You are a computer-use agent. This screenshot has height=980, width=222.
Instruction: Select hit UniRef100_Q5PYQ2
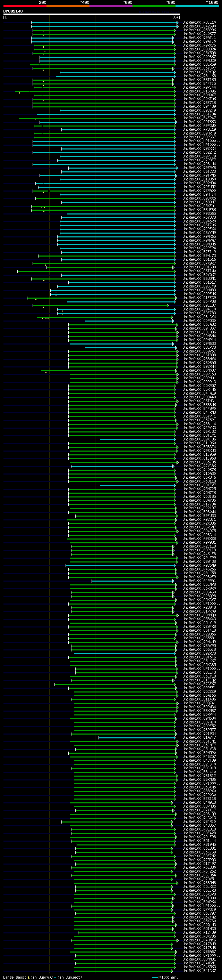pyautogui.click(x=199, y=72)
